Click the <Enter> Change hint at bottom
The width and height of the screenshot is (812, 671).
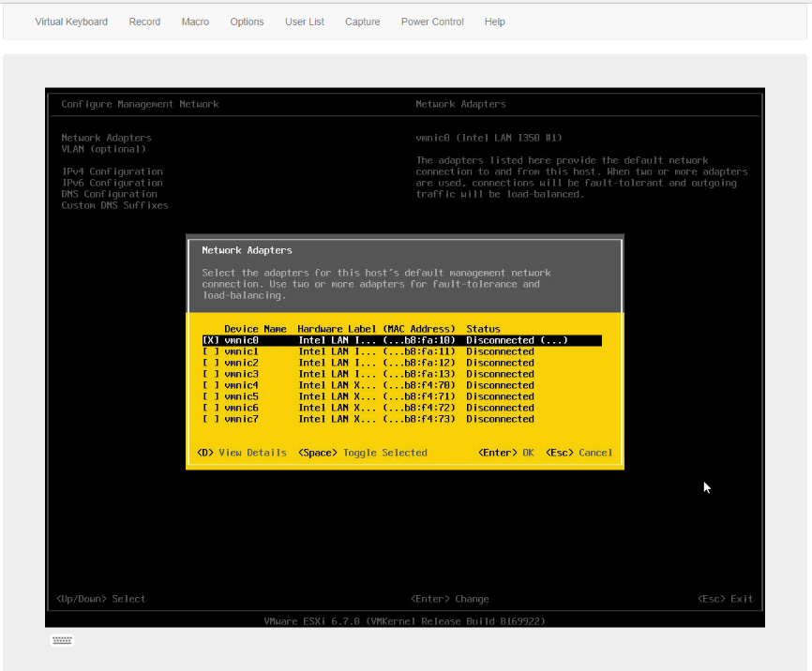pyautogui.click(x=449, y=599)
